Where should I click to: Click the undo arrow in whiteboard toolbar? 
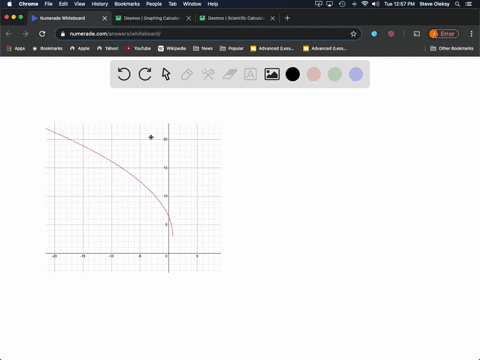[124, 74]
